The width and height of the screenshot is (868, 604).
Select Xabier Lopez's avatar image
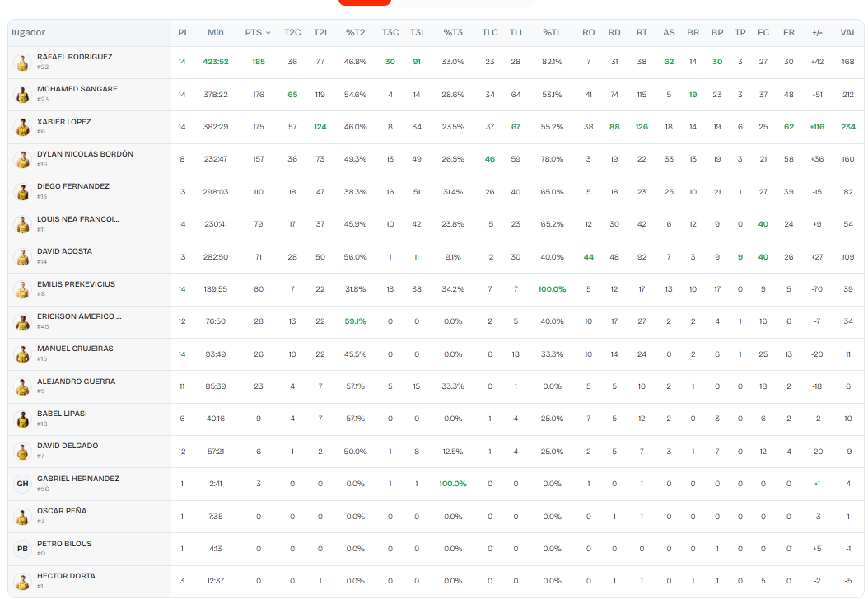(x=23, y=127)
